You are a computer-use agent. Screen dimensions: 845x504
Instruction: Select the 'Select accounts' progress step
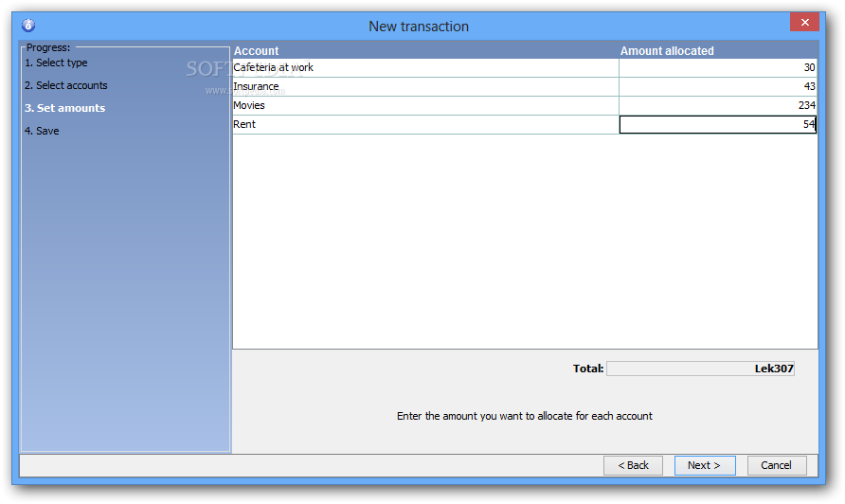click(x=65, y=85)
